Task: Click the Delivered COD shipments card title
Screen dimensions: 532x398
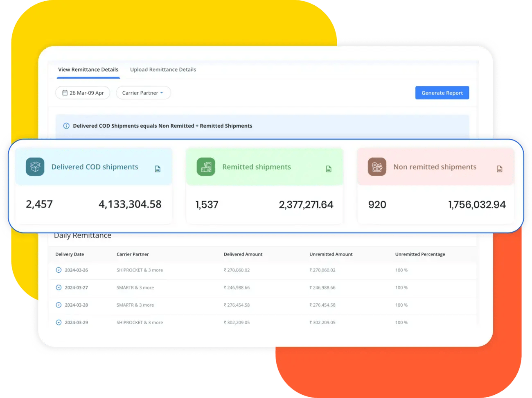Action: [95, 167]
